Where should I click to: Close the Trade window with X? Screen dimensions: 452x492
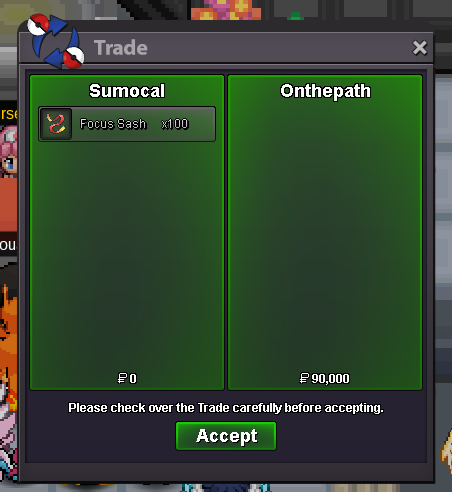coord(420,48)
